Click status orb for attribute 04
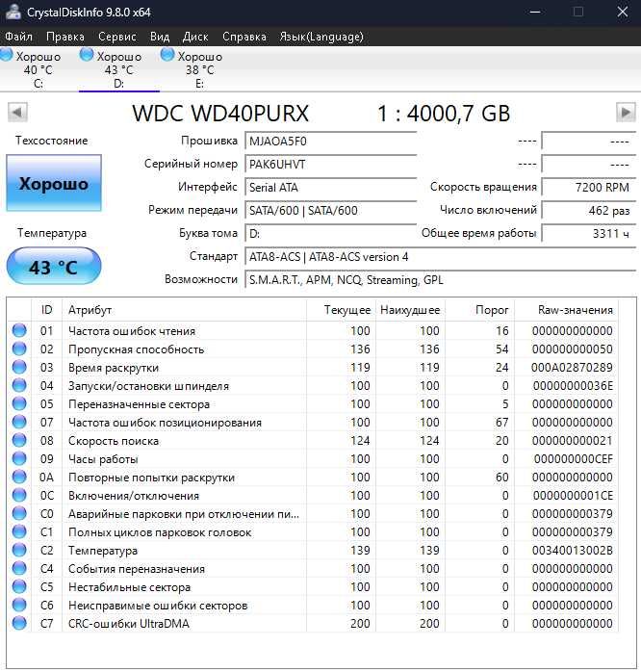The width and height of the screenshot is (641, 672). coord(19,385)
